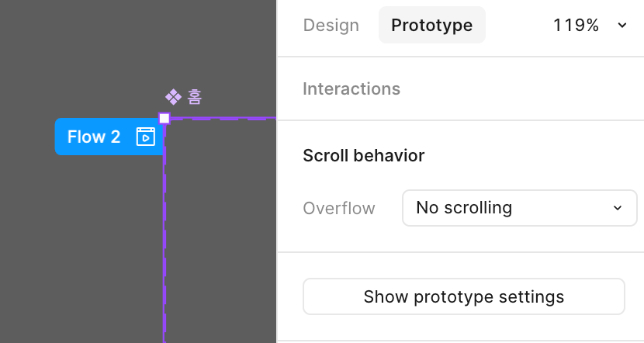Run Flow 2 with its play icon
The width and height of the screenshot is (644, 343).
(145, 137)
